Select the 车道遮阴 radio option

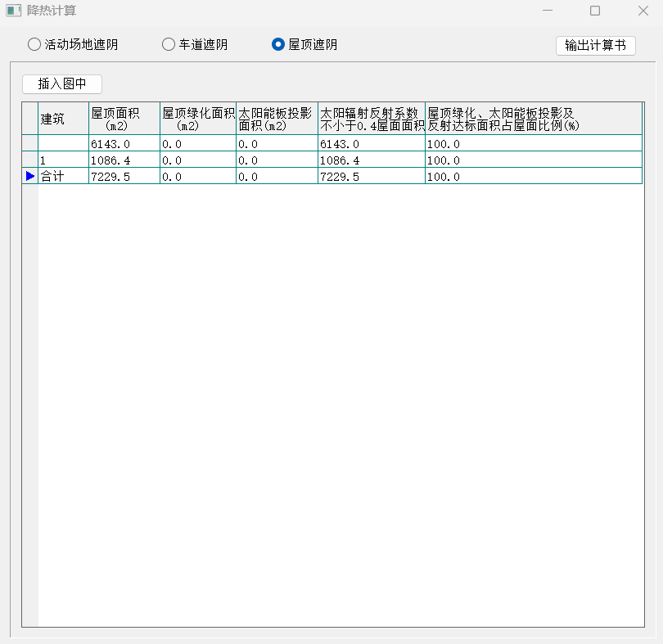[x=169, y=44]
